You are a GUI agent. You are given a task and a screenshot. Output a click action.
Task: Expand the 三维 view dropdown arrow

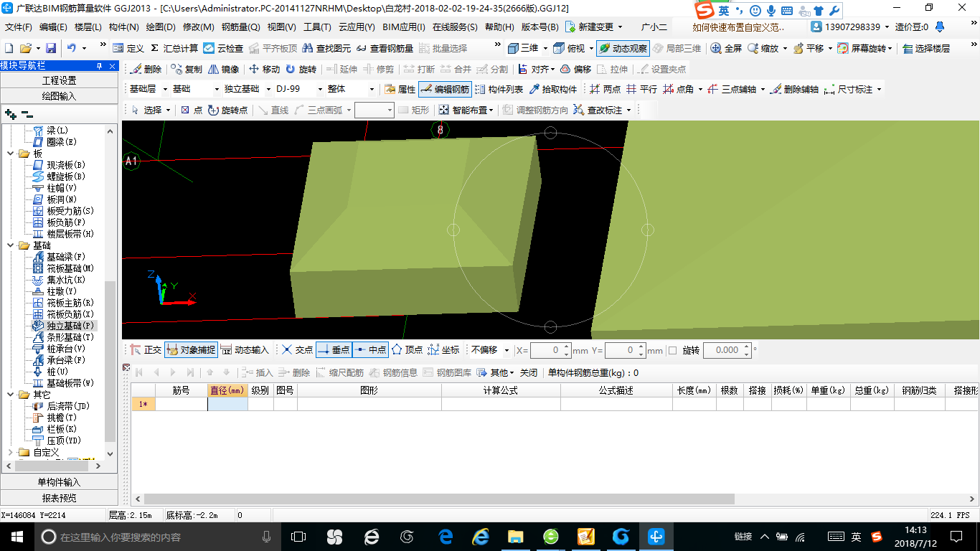pyautogui.click(x=545, y=48)
